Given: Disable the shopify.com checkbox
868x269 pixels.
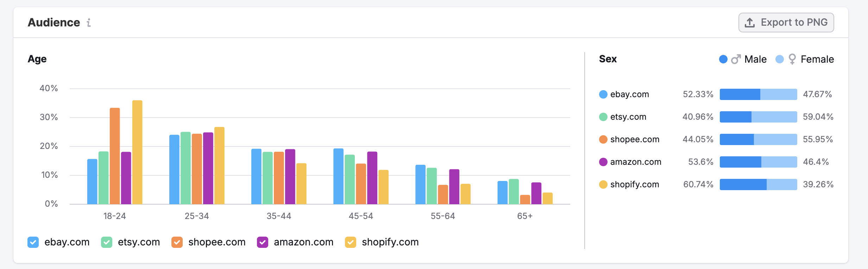Looking at the screenshot, I should click(x=350, y=242).
